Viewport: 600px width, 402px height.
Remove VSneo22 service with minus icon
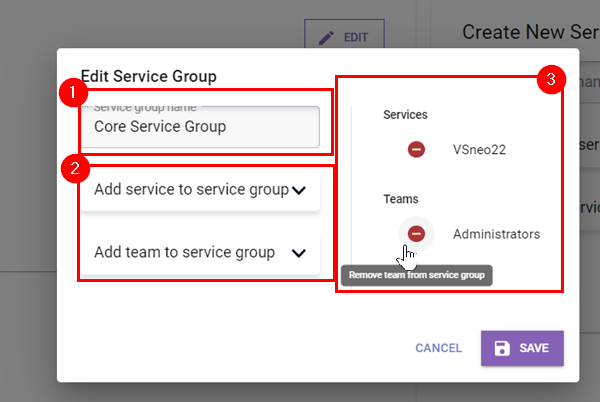[416, 149]
